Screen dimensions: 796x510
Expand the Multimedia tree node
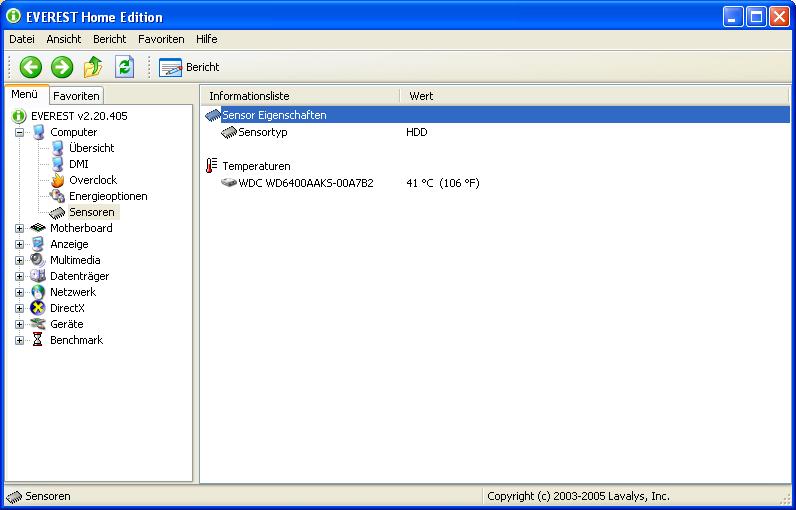click(x=19, y=260)
